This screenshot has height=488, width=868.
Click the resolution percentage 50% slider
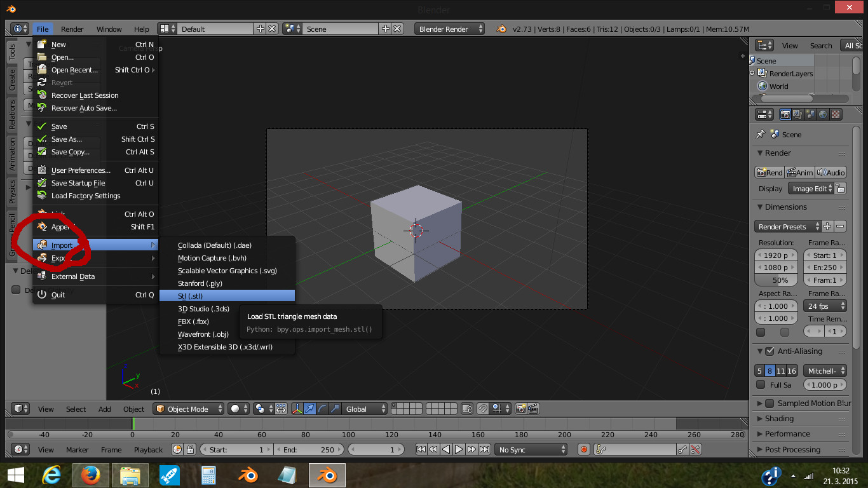tap(780, 280)
